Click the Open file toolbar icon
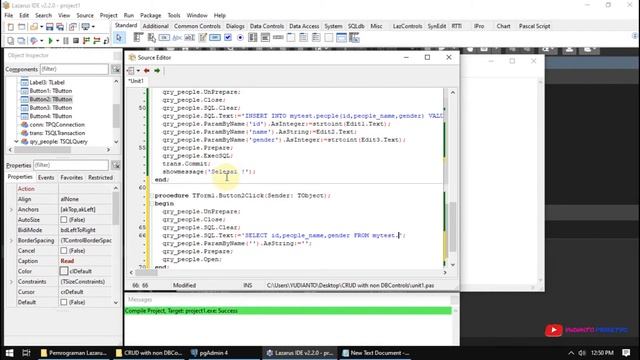The width and height of the screenshot is (640, 360). (34, 27)
